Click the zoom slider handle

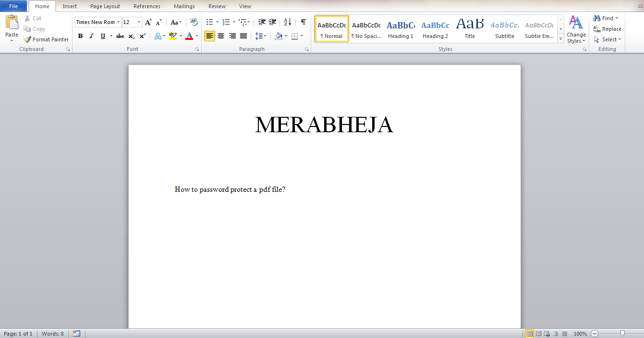pos(622,333)
